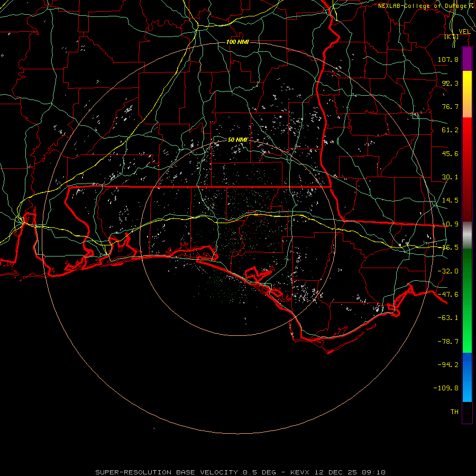Click the VEL legend title

(x=464, y=31)
